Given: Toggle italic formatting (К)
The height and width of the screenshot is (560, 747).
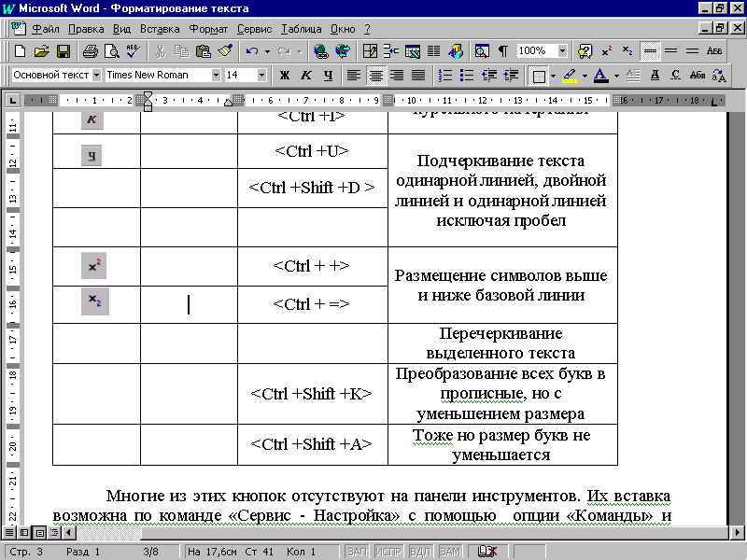Looking at the screenshot, I should [x=306, y=76].
